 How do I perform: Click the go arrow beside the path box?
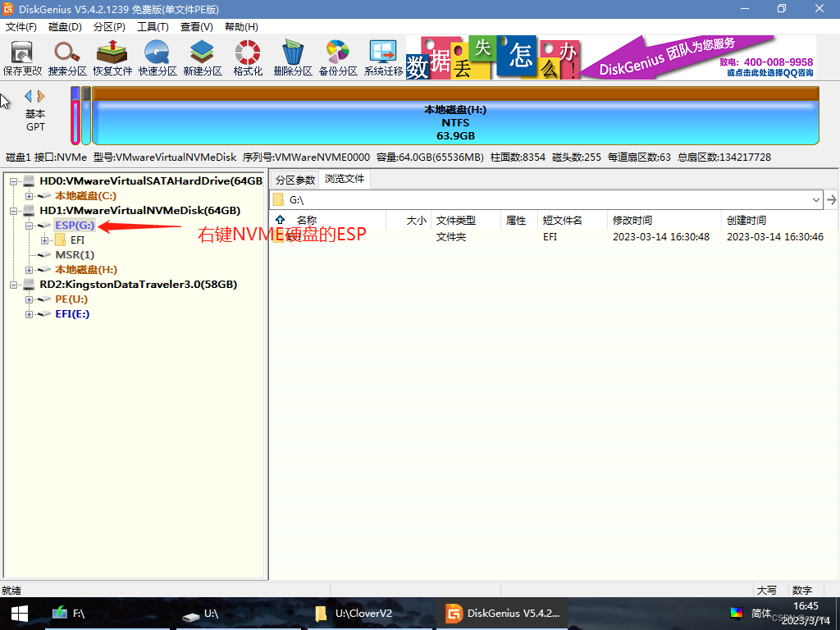click(832, 200)
